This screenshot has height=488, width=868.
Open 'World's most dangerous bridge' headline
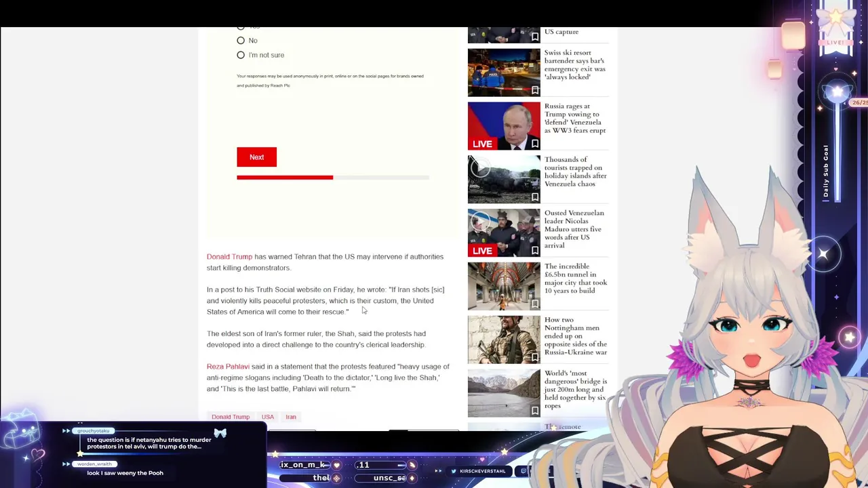(x=576, y=390)
